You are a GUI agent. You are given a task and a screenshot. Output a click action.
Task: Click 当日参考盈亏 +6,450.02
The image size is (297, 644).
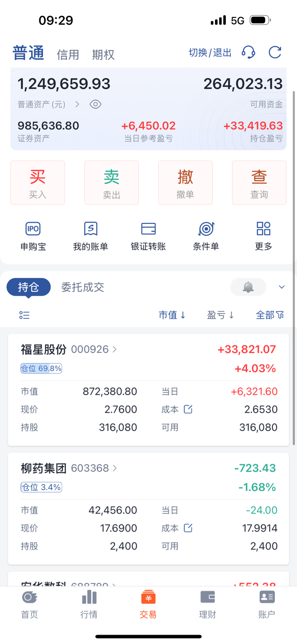[148, 126]
